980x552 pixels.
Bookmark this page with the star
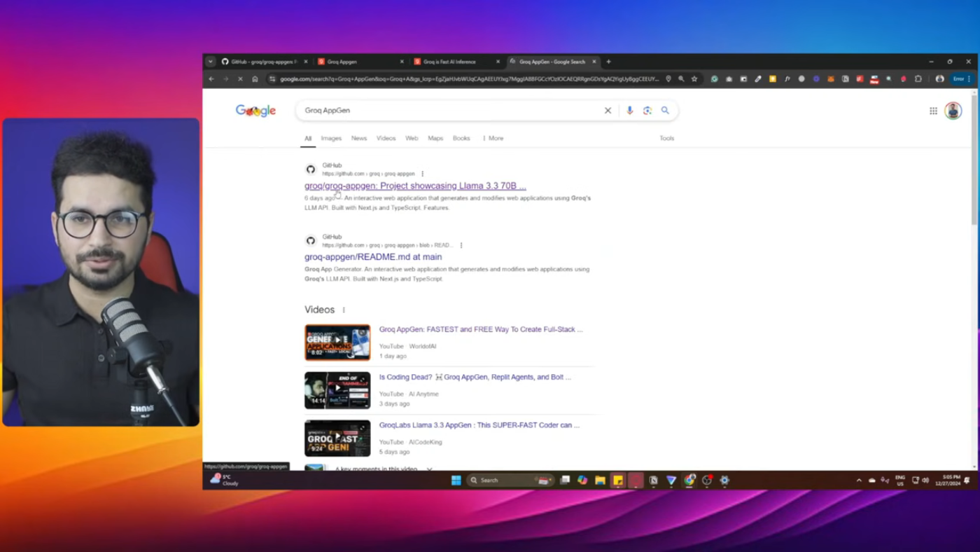694,79
